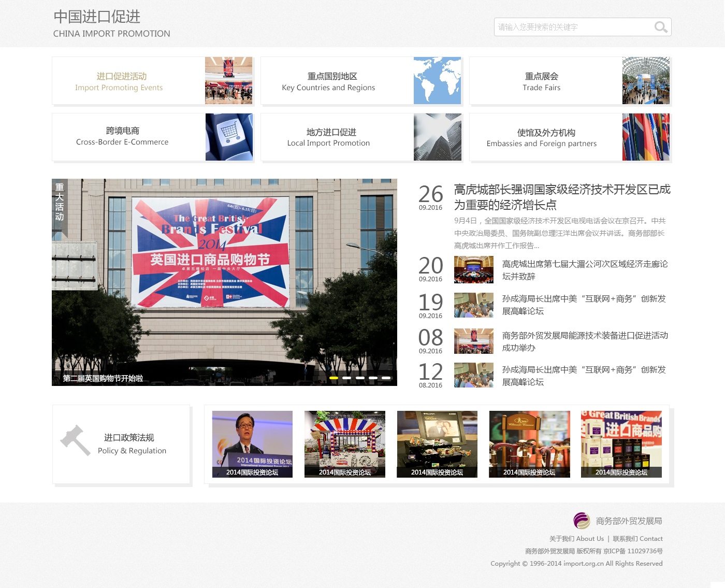Open news 高虎城出席第七届大湄公河次区域经济走廊论坛
Screen dimensions: 725x588
[585, 270]
